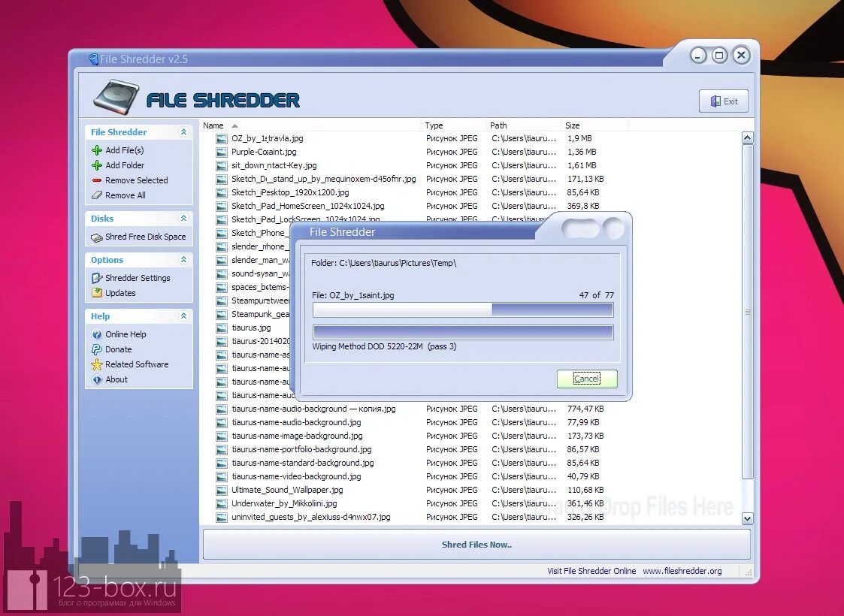Click the Online Help question mark icon
Screen dimensions: 844x616
pos(97,334)
